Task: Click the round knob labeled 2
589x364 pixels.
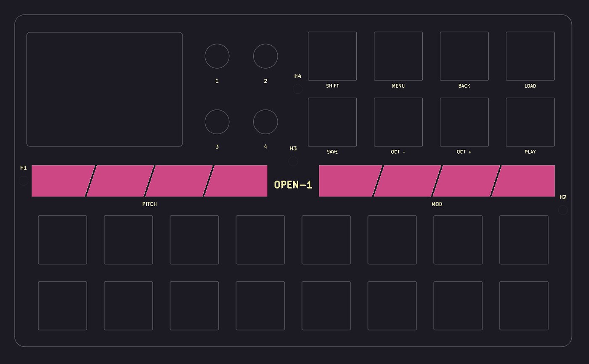Action: click(265, 56)
